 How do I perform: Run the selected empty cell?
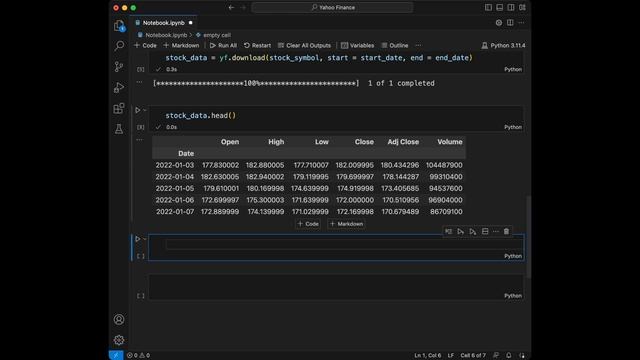click(x=138, y=239)
